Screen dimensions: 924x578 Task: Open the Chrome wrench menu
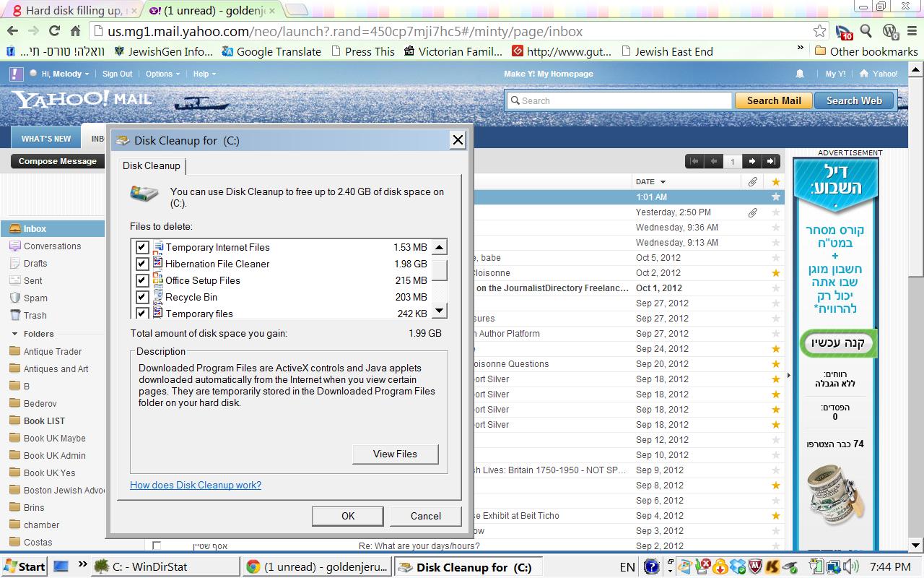coord(911,31)
